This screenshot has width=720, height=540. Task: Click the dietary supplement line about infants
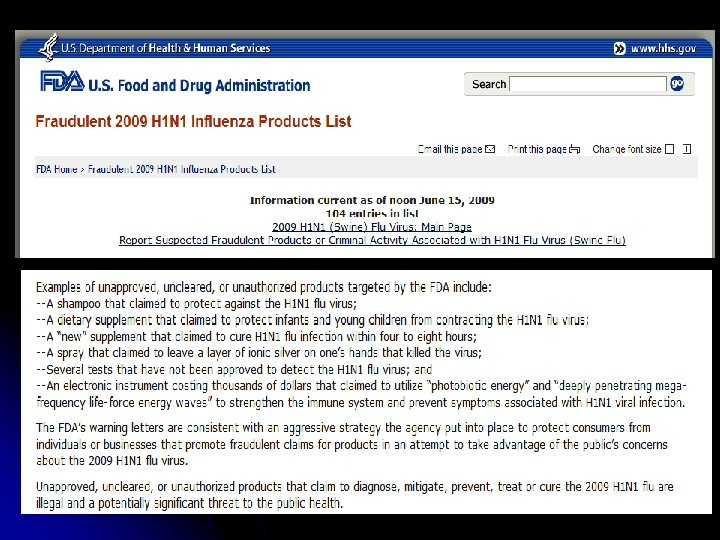[313, 320]
